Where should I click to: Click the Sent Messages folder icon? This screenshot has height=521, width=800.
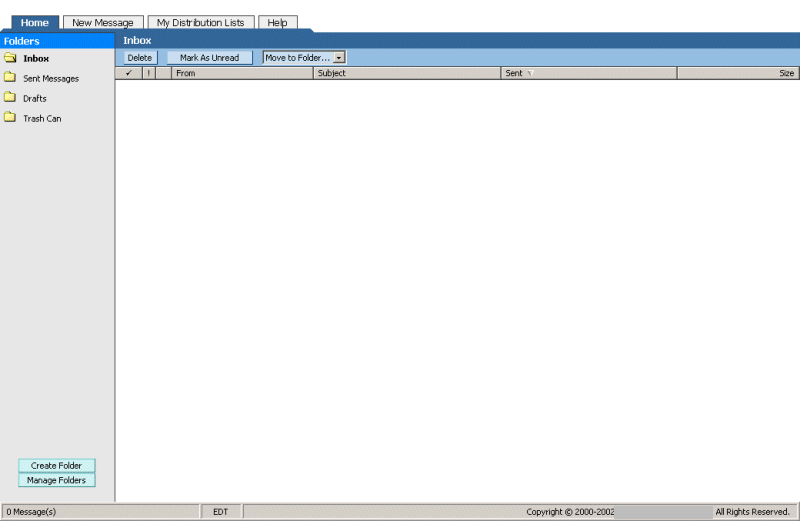(x=10, y=78)
